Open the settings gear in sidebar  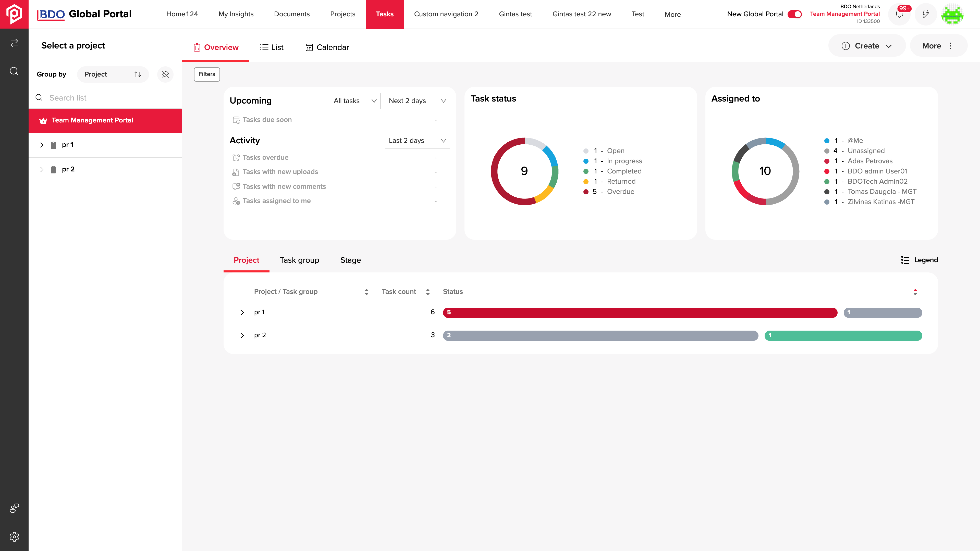pyautogui.click(x=14, y=536)
